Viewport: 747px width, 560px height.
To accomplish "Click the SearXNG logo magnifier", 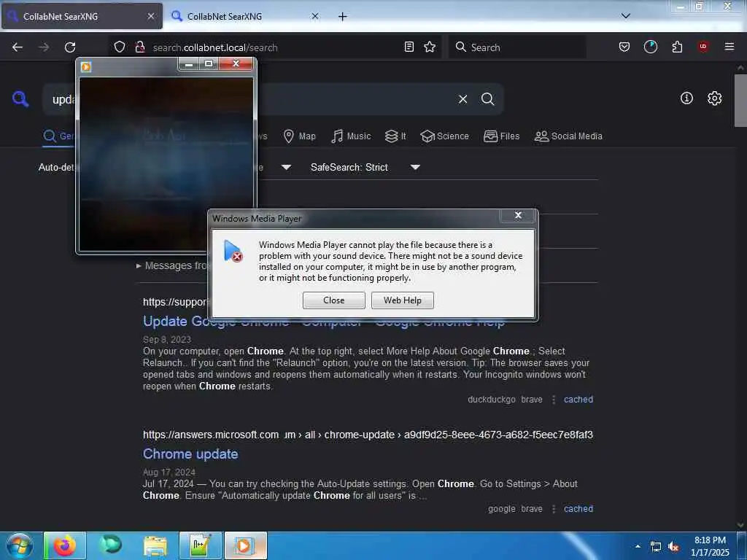I will (x=20, y=99).
